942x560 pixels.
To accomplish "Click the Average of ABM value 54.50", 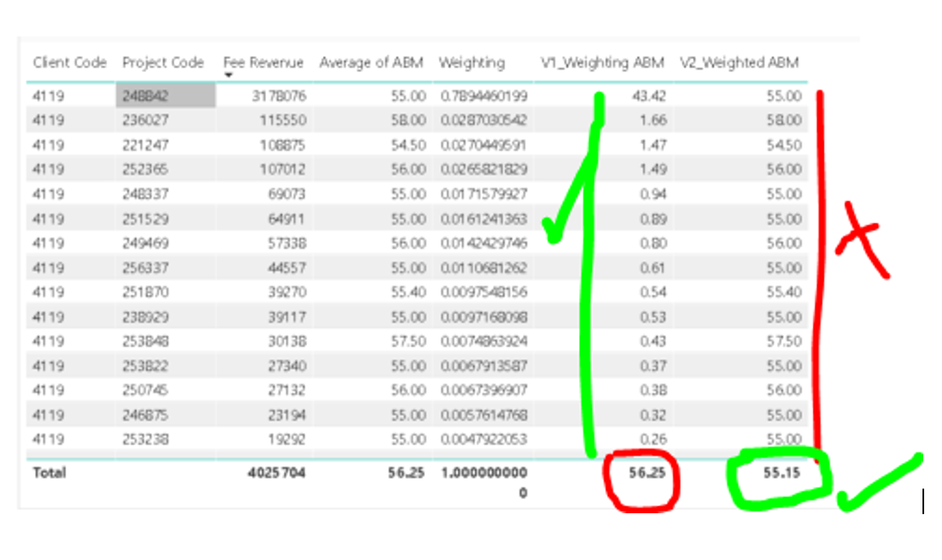I will click(408, 145).
